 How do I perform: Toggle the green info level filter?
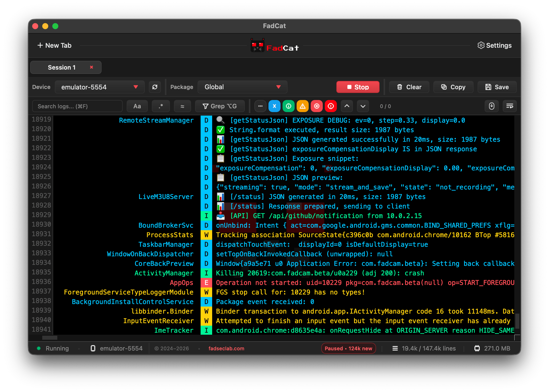point(289,106)
